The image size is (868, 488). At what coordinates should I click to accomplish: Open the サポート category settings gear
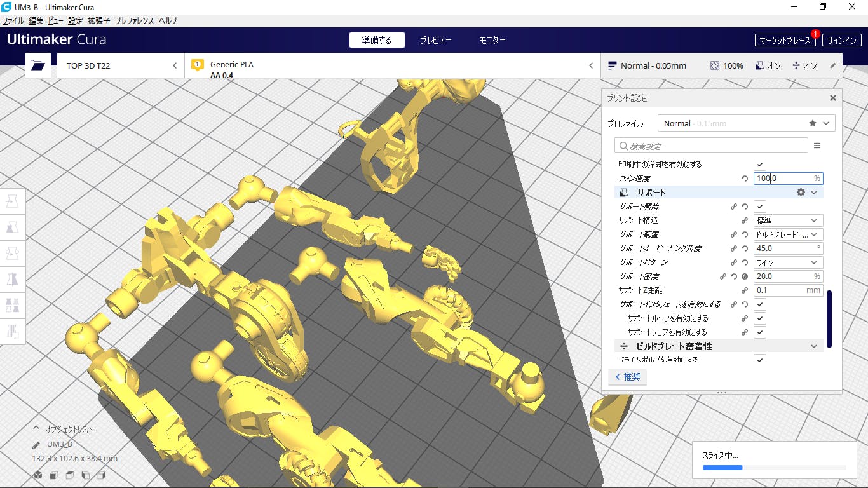point(801,193)
